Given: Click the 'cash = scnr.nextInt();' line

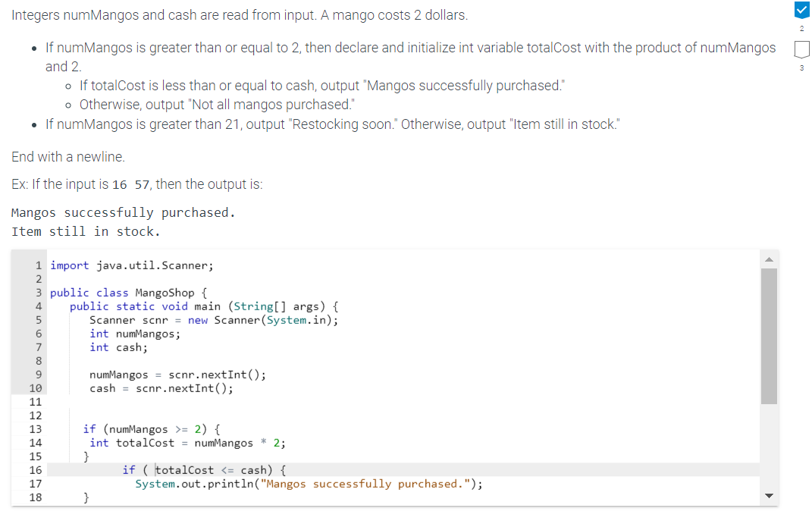Looking at the screenshot, I should (161, 388).
